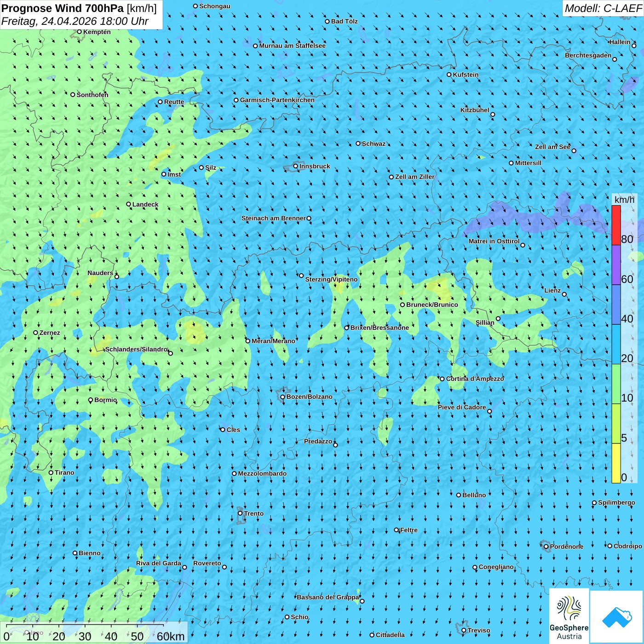This screenshot has height=644, width=644.
Task: Click the Landeck location dot
Action: point(129,204)
